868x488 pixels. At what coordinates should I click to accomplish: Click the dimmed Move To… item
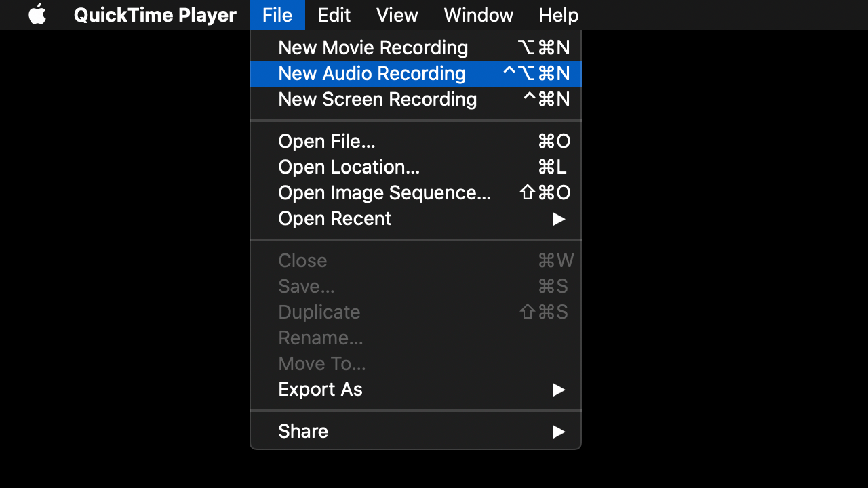pyautogui.click(x=416, y=364)
